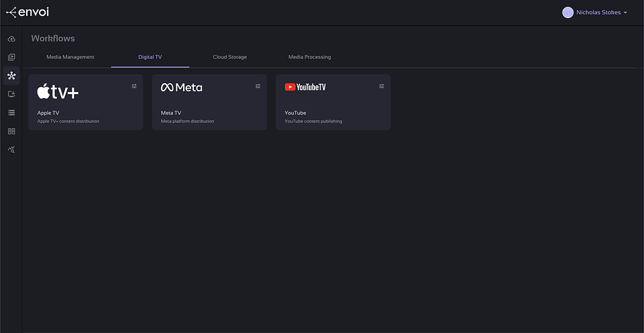Switch to the Media Management tab

click(x=70, y=57)
